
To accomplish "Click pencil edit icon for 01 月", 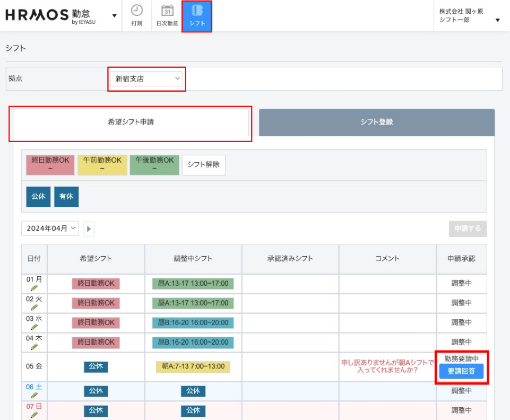I will [34, 288].
